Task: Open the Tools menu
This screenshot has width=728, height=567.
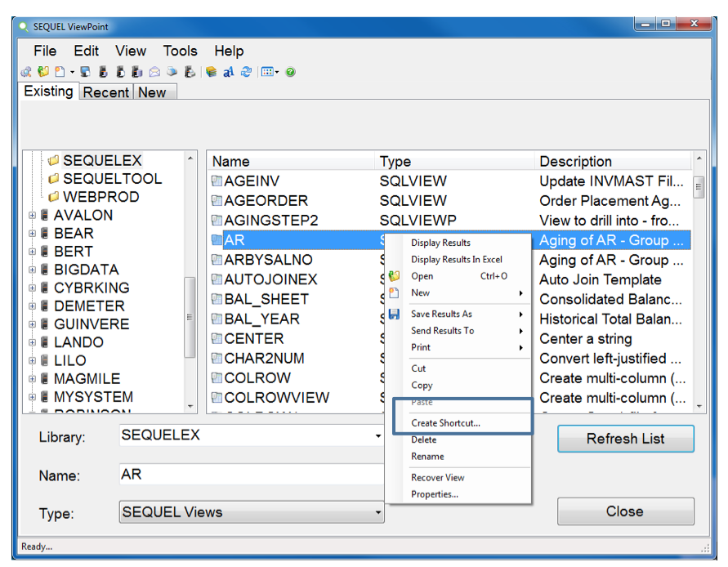Action: 180,51
